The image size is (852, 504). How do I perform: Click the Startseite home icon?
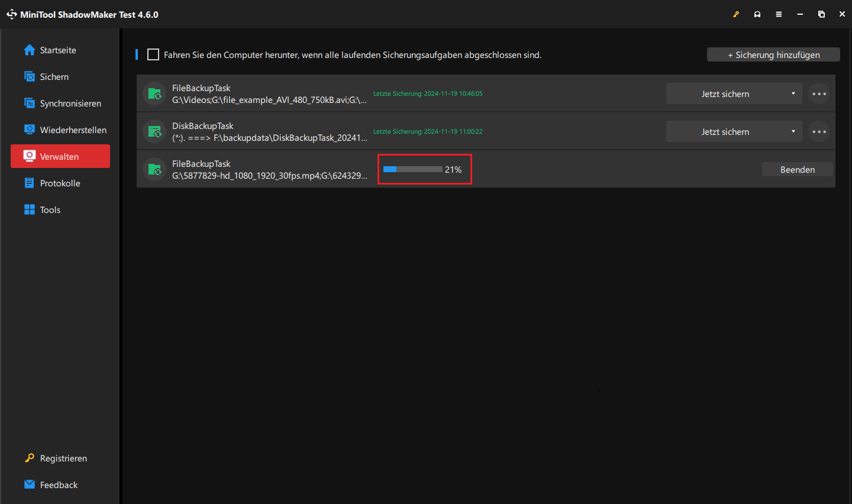click(30, 50)
